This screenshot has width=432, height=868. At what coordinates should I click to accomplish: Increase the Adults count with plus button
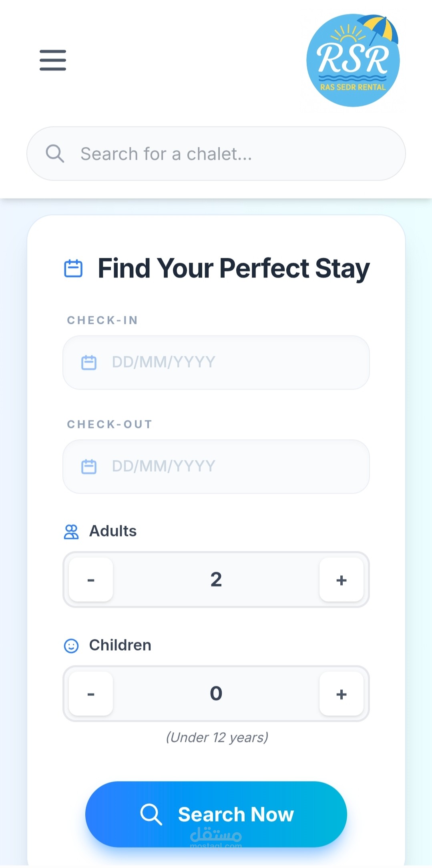[341, 580]
